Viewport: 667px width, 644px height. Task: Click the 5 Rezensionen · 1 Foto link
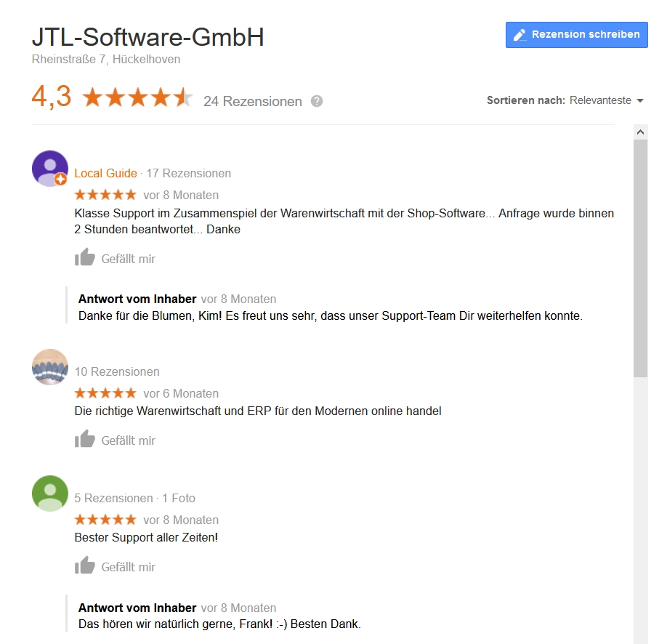click(x=135, y=498)
